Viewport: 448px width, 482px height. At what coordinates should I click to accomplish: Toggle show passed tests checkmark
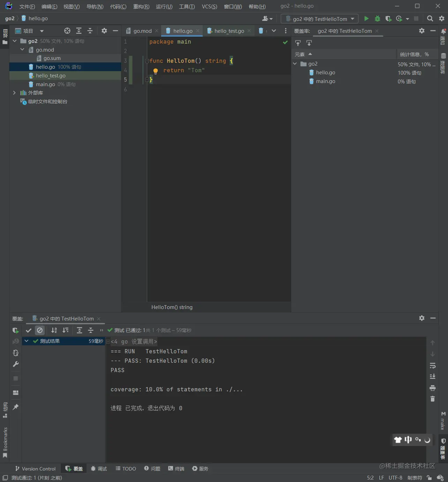[x=29, y=330]
